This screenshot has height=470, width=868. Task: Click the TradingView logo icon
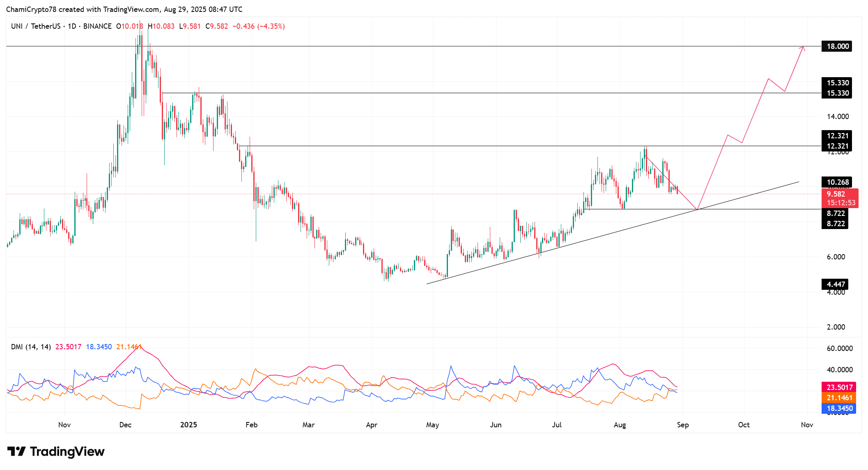coord(16,452)
